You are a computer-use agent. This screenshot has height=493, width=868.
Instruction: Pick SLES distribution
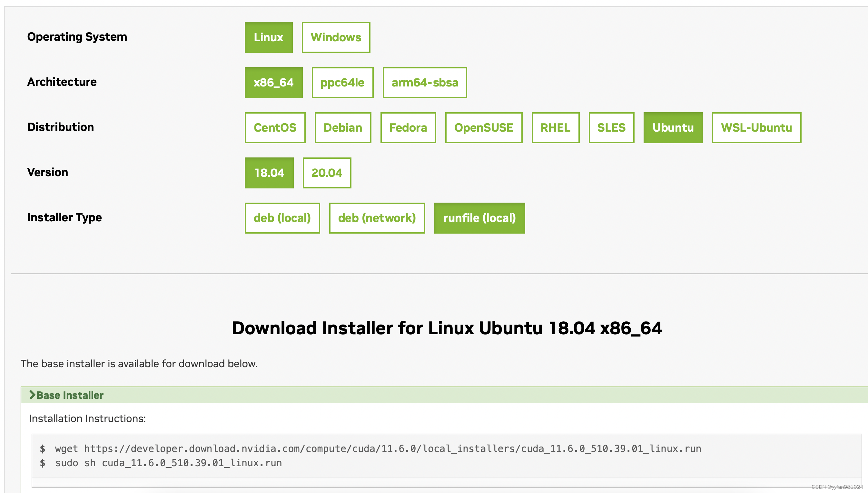tap(611, 128)
